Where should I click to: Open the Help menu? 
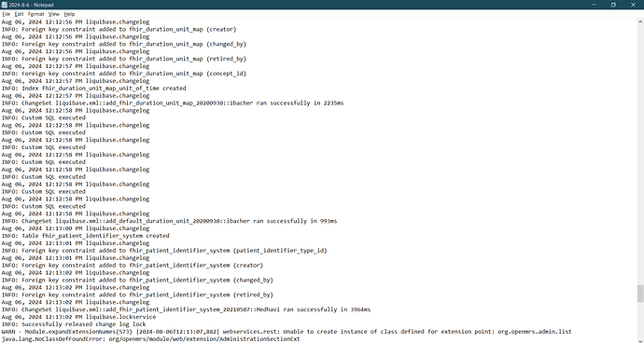point(69,14)
